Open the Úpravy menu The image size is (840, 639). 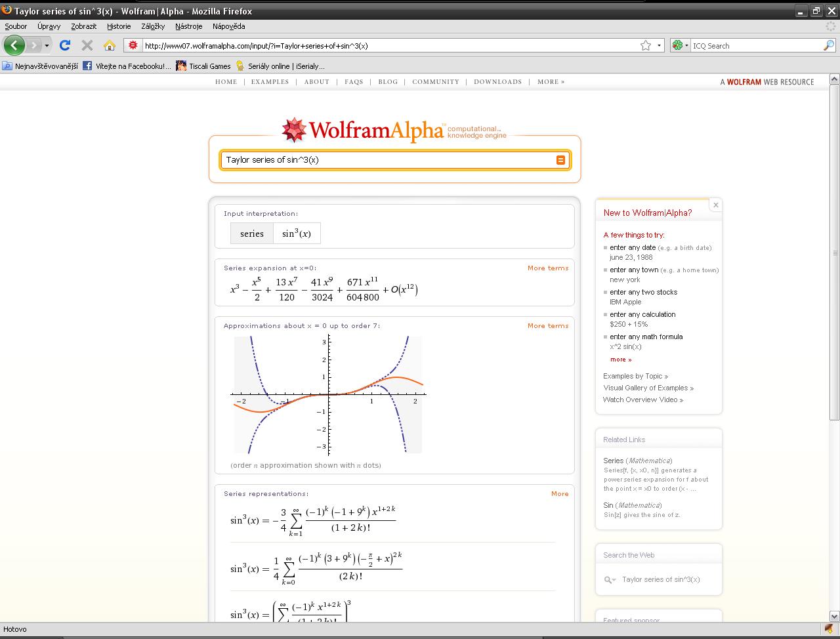point(49,26)
